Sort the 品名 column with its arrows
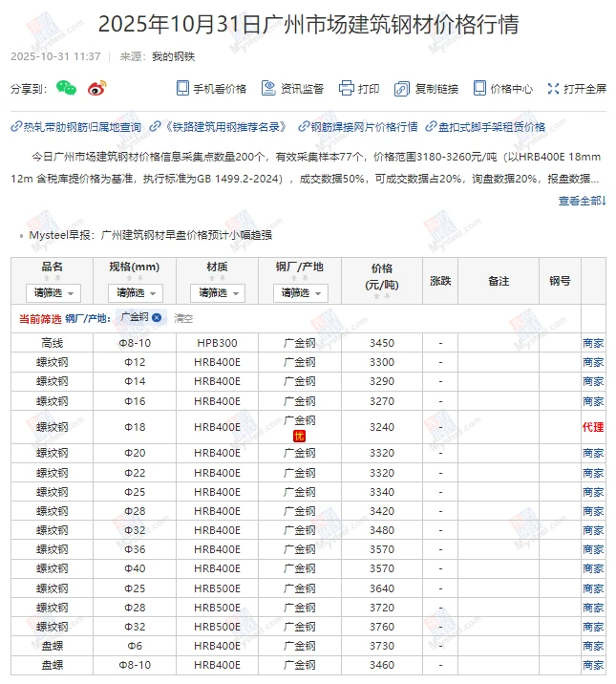The width and height of the screenshot is (616, 684). [53, 278]
